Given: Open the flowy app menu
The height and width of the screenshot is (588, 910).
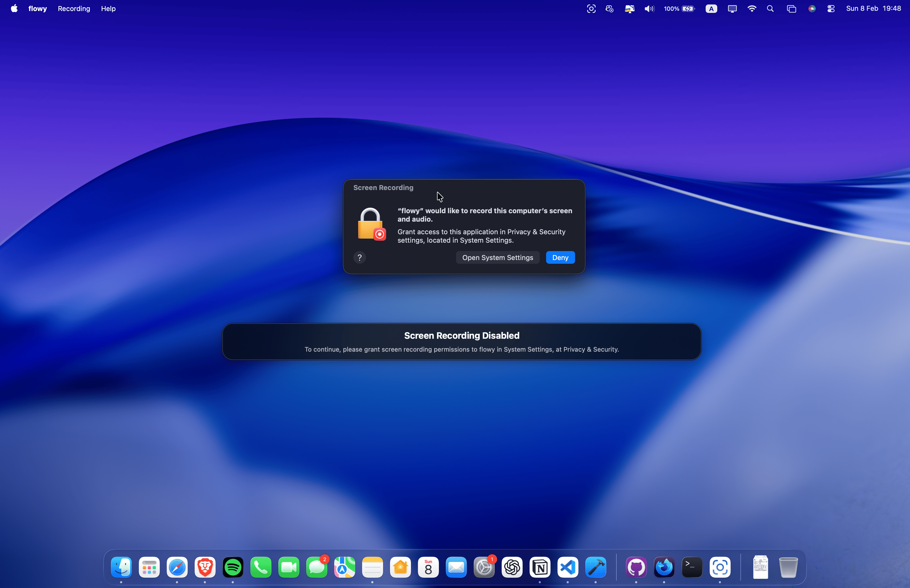Looking at the screenshot, I should 37,8.
